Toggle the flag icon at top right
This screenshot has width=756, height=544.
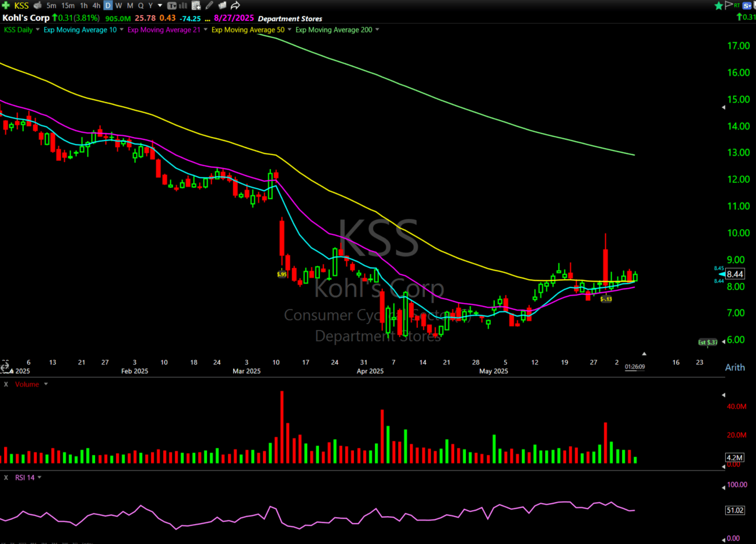(729, 5)
